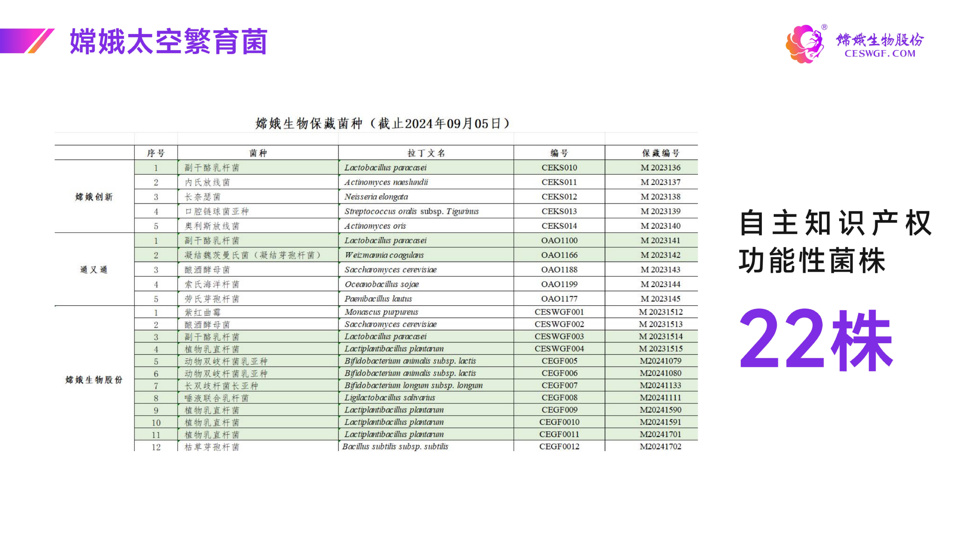Click code CEGF0010
The image size is (980, 551).
(559, 422)
